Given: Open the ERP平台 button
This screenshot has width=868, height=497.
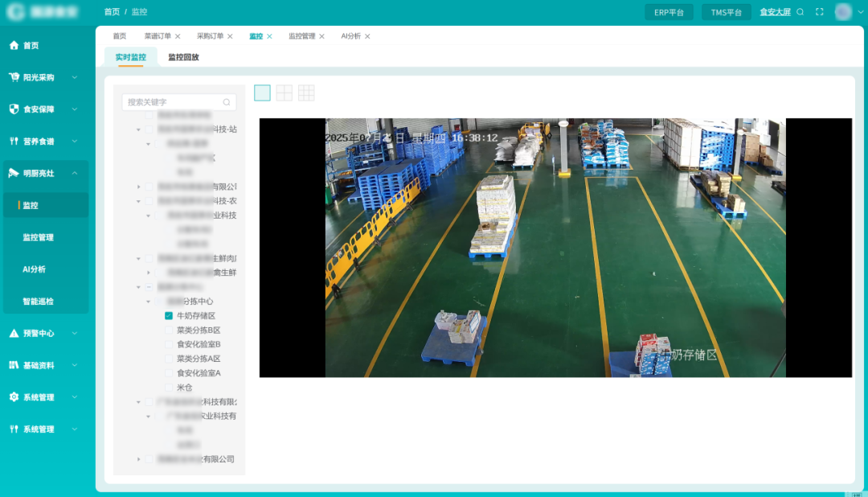Looking at the screenshot, I should pyautogui.click(x=669, y=12).
